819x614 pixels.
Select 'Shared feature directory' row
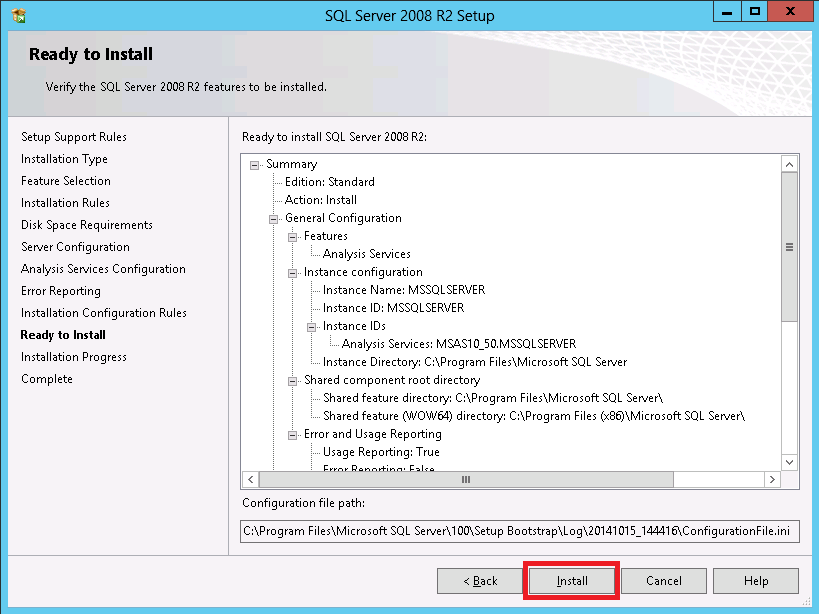pyautogui.click(x=493, y=398)
